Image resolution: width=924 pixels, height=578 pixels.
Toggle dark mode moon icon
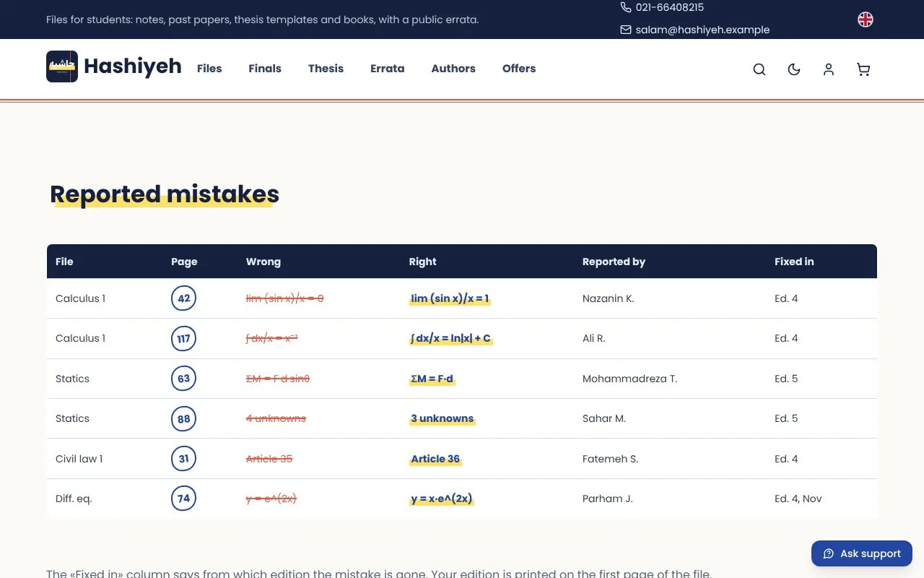point(794,69)
